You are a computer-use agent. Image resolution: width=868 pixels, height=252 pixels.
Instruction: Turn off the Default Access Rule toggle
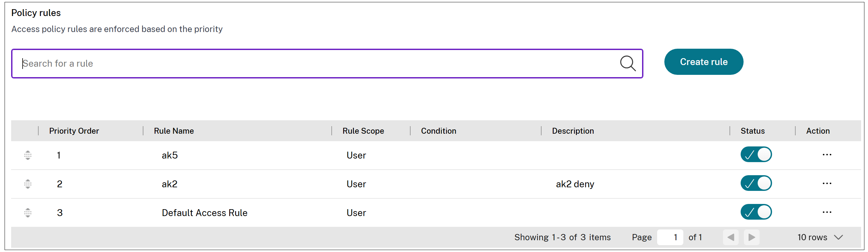click(x=756, y=212)
